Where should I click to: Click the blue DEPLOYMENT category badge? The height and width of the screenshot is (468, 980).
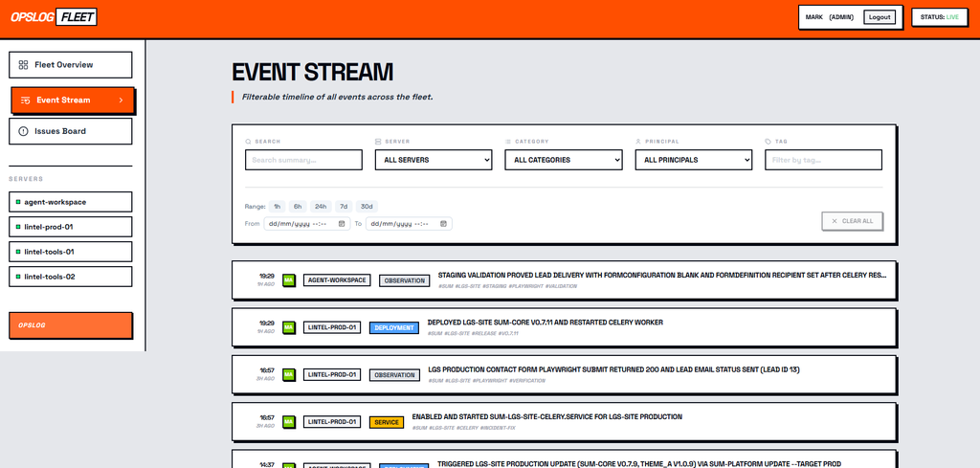(x=393, y=327)
